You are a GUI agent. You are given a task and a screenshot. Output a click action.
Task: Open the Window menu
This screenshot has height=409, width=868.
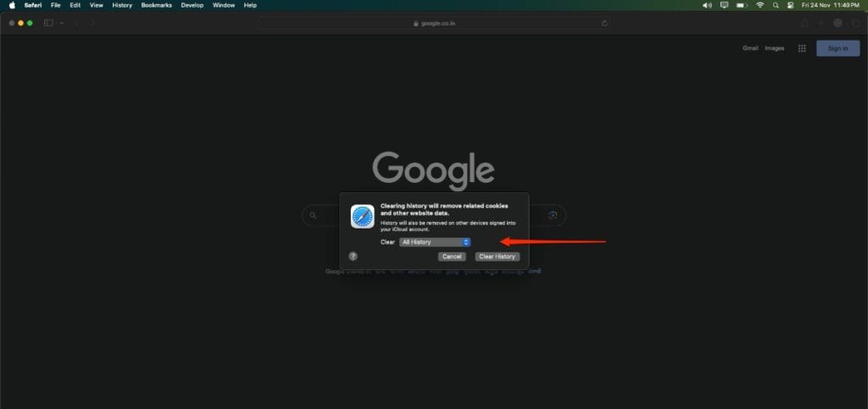click(x=224, y=5)
